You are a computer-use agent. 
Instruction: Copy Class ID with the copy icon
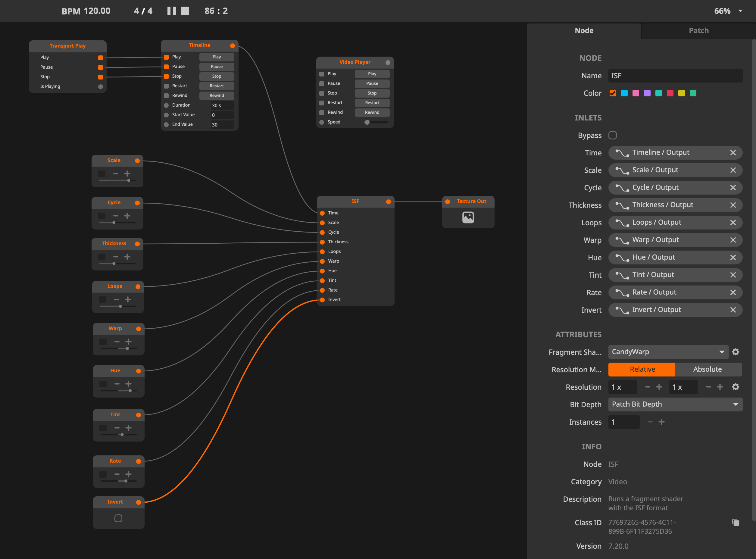(x=735, y=523)
